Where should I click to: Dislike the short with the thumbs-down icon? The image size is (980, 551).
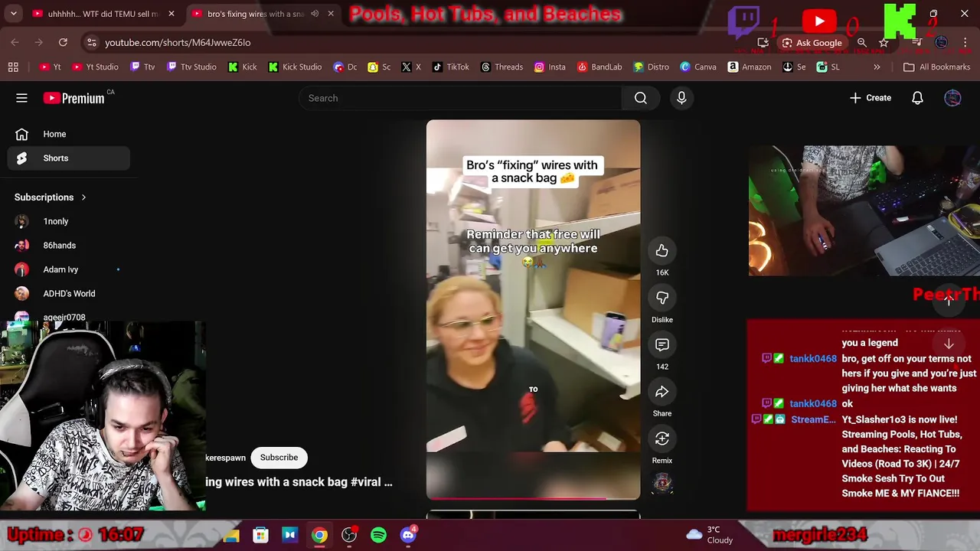[x=662, y=298]
